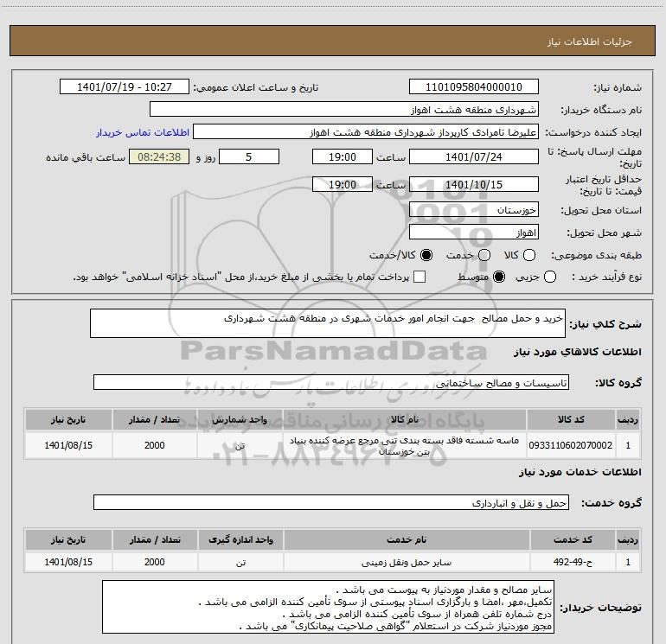Click the buyer name field شهرداری منطقه هشت اهواز
Image resolution: width=666 pixels, height=644 pixels.
coord(344,109)
